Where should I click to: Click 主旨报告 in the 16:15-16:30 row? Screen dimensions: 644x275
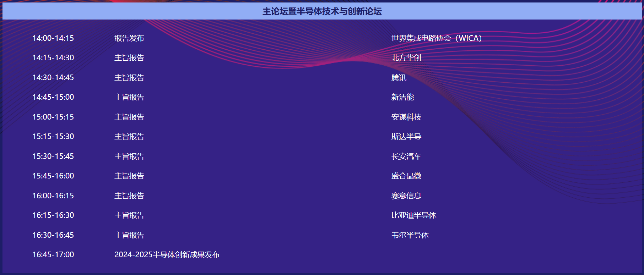pos(129,215)
